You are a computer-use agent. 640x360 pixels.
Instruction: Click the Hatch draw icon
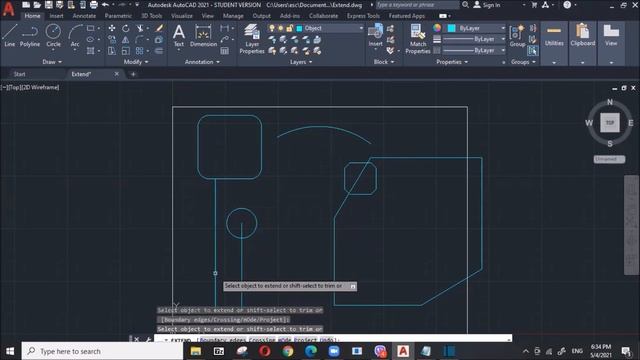(91, 51)
